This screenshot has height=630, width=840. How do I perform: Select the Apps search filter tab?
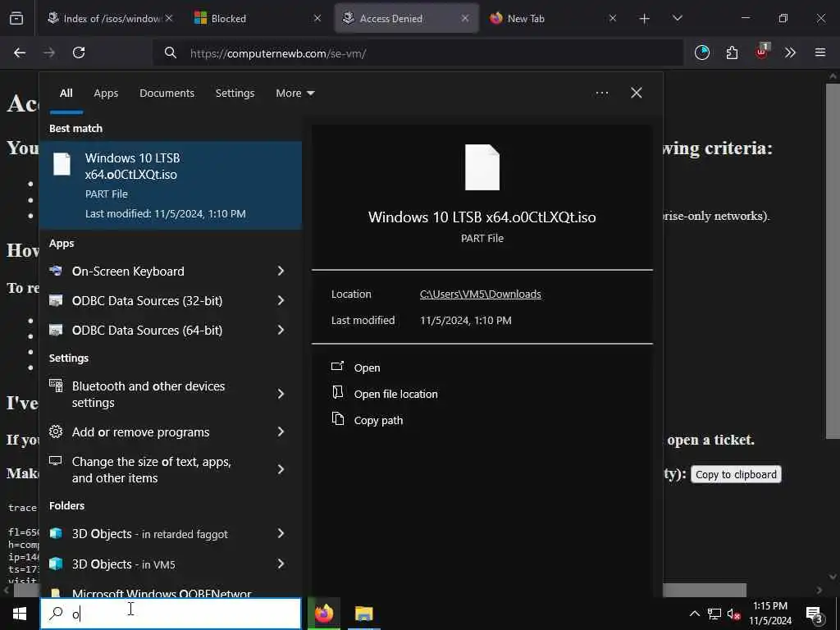pyautogui.click(x=106, y=94)
